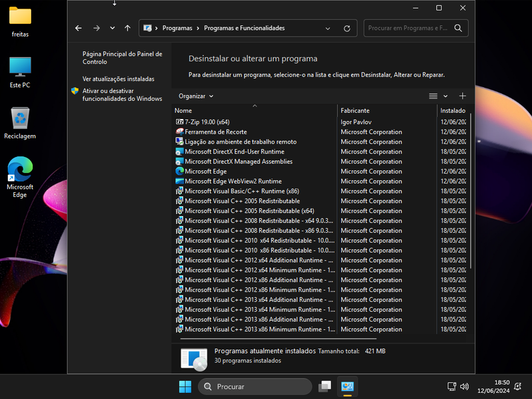Image resolution: width=532 pixels, height=399 pixels.
Task: Select Microsoft Edge WebView2 Runtime icon
Action: 180,181
